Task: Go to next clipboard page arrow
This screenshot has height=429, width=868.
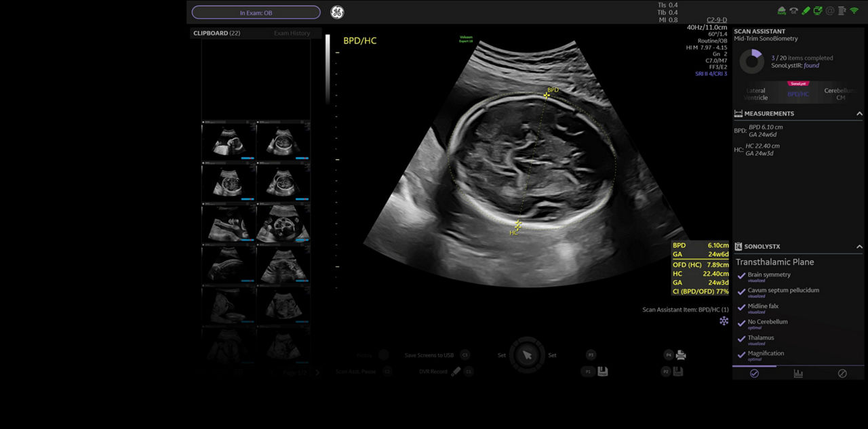Action: pyautogui.click(x=317, y=372)
